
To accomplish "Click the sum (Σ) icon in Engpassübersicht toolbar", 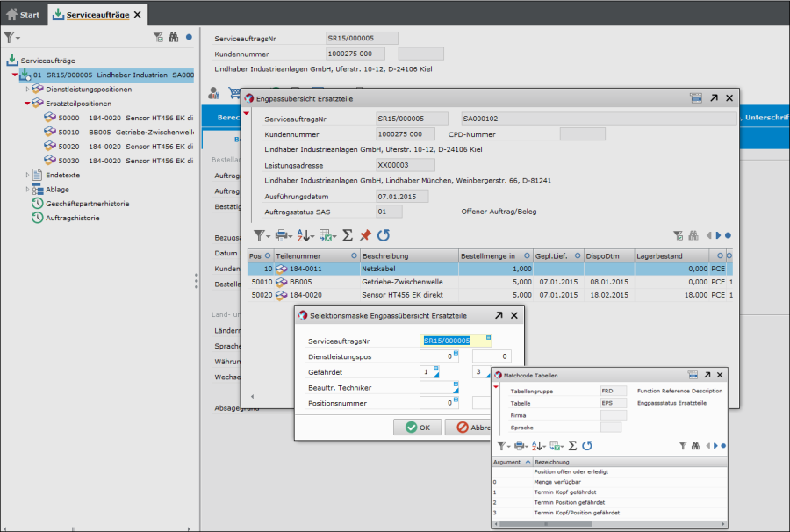I will pos(348,235).
